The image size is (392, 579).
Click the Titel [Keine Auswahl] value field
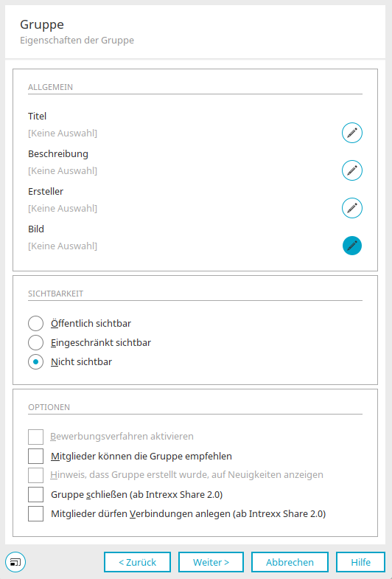[x=63, y=133]
